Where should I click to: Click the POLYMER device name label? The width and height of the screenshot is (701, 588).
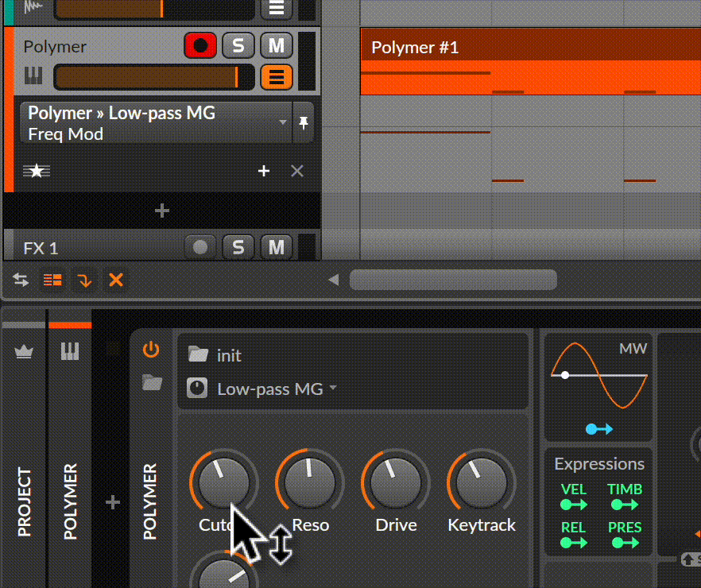pos(149,501)
